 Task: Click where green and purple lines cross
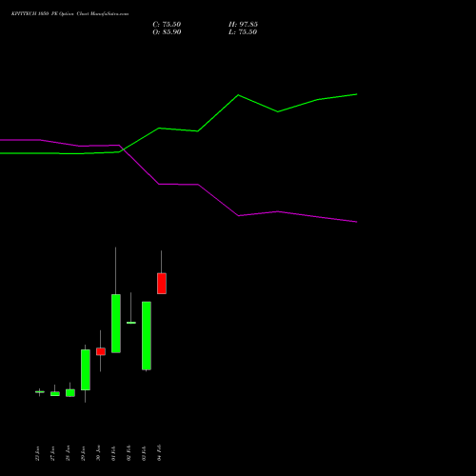123,149
